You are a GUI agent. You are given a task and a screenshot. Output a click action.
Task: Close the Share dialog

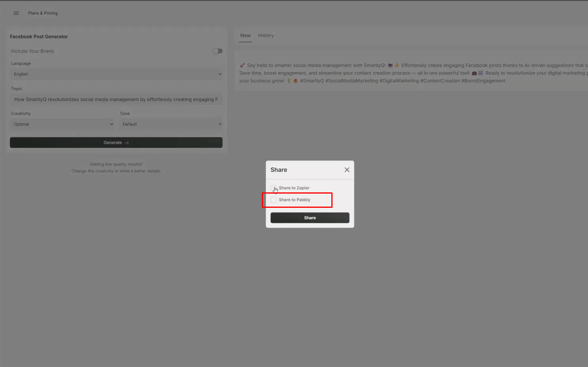[x=347, y=170]
